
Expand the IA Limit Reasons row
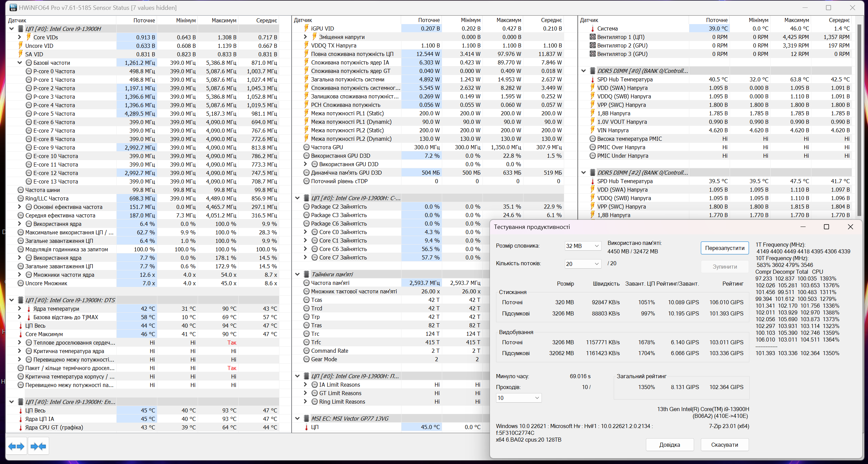(x=305, y=385)
